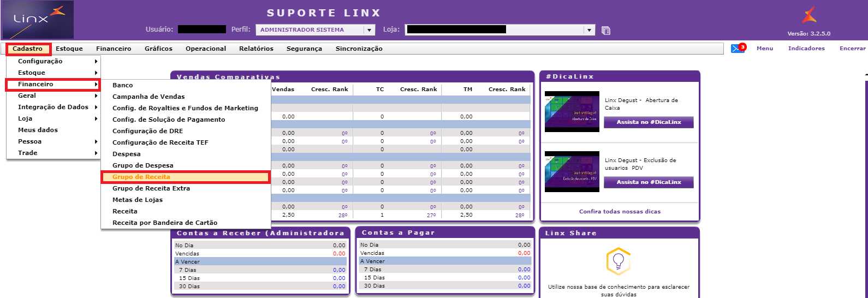The image size is (868, 298).
Task: Open the Segurança menu
Action: 304,49
